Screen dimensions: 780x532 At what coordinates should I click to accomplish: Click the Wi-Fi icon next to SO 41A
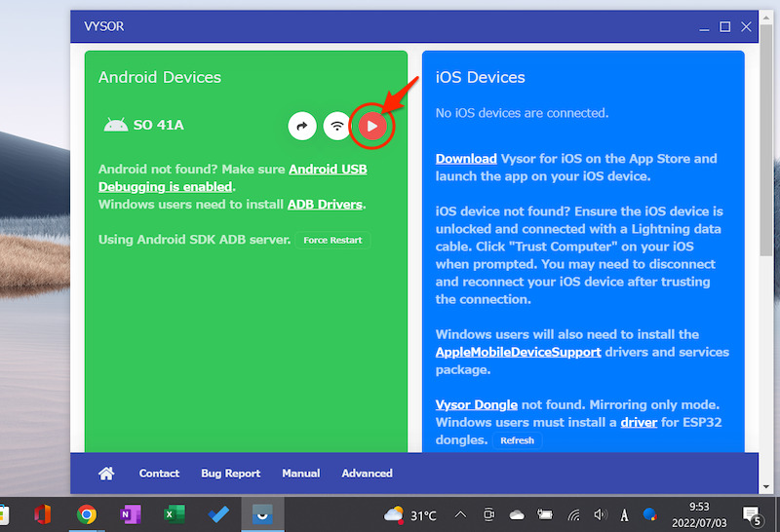[x=337, y=126]
